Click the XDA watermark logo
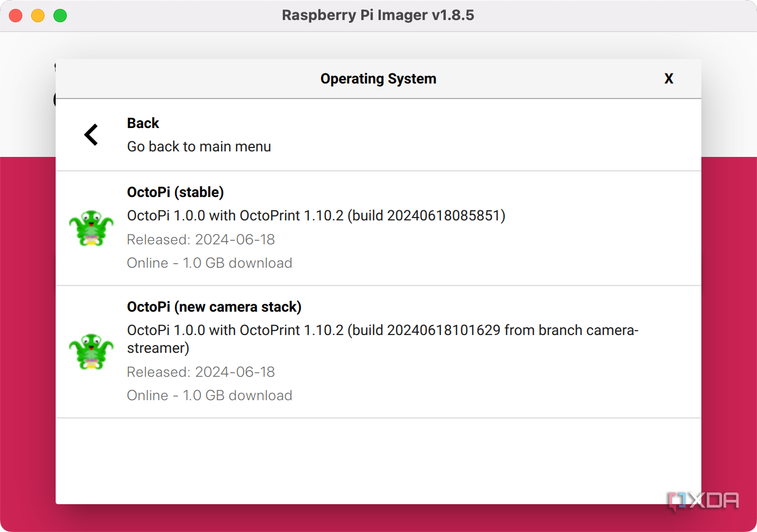Viewport: 757px width, 532px height. pos(704,501)
